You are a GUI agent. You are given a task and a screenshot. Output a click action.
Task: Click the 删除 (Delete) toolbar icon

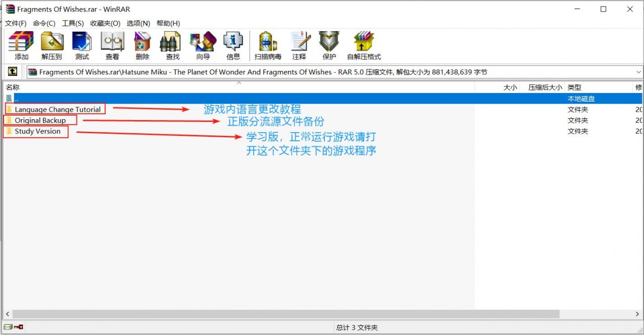click(x=142, y=46)
